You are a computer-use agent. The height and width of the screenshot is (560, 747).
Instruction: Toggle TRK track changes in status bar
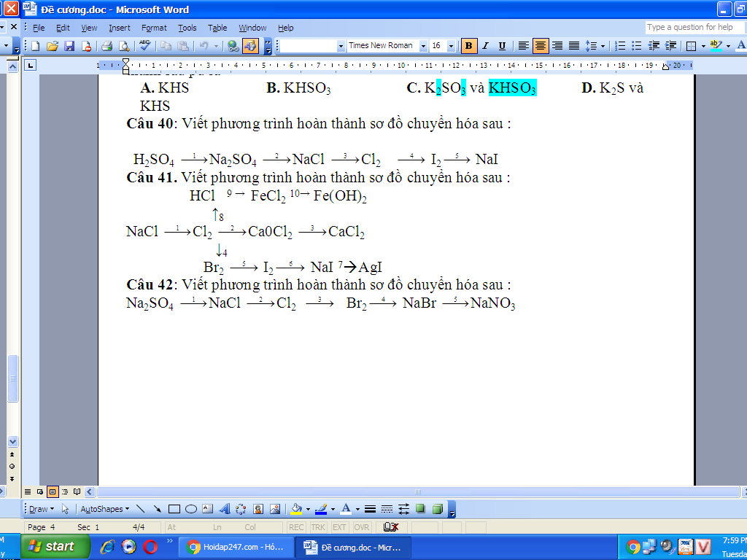(x=318, y=527)
